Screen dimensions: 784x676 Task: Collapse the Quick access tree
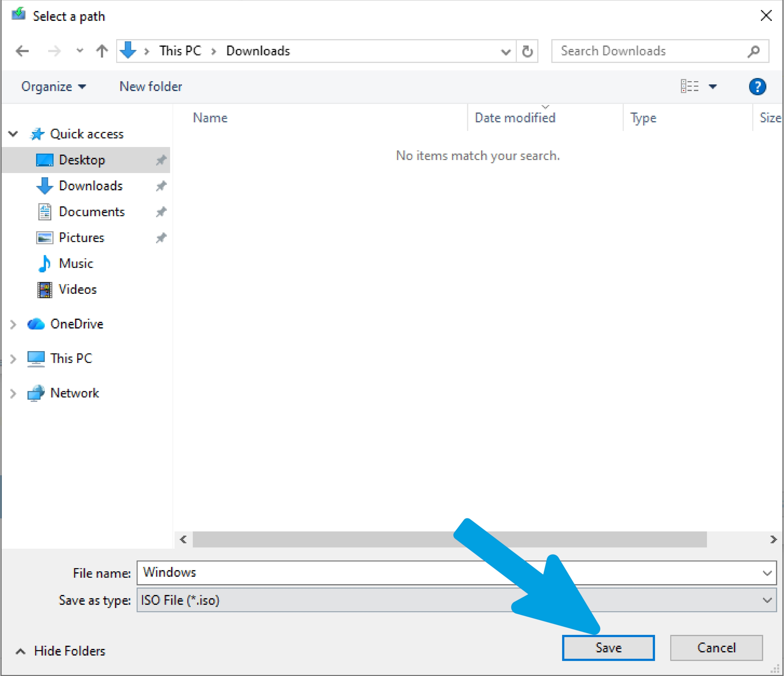13,134
